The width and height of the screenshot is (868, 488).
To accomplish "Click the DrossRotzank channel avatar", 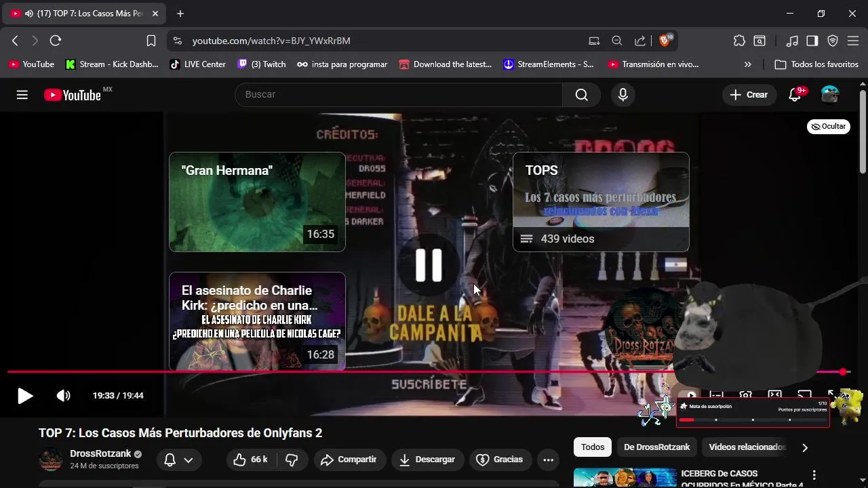I will [x=51, y=459].
